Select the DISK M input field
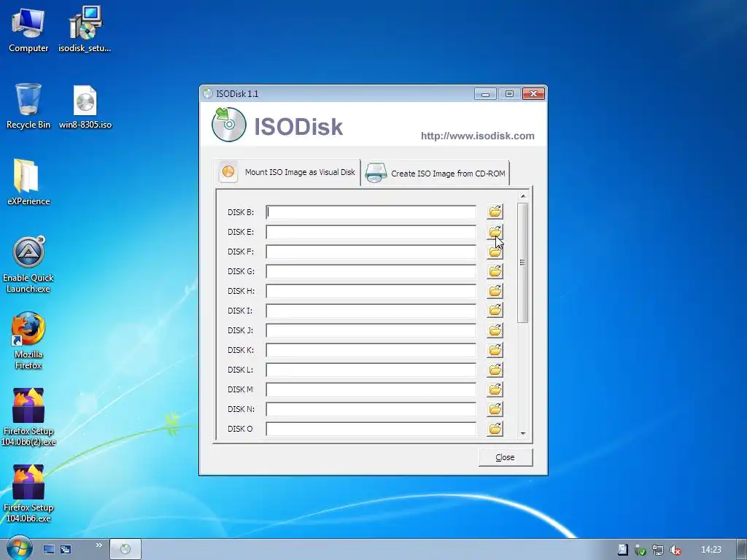Screen dimensions: 747x560 click(x=371, y=389)
